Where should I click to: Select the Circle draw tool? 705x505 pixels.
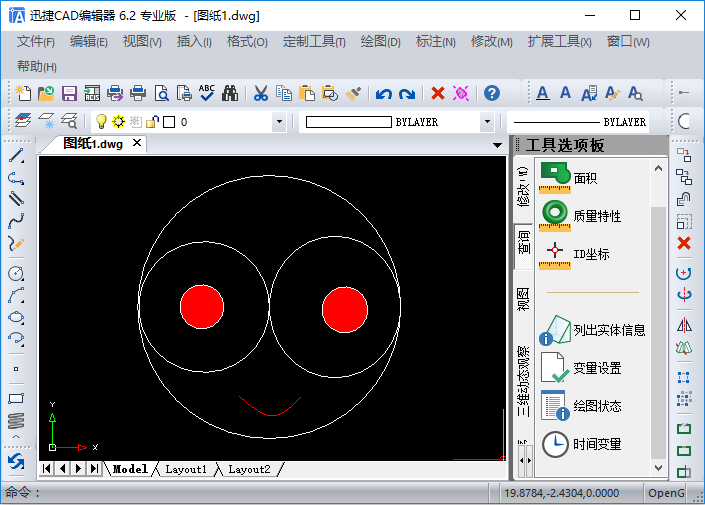pyautogui.click(x=16, y=273)
